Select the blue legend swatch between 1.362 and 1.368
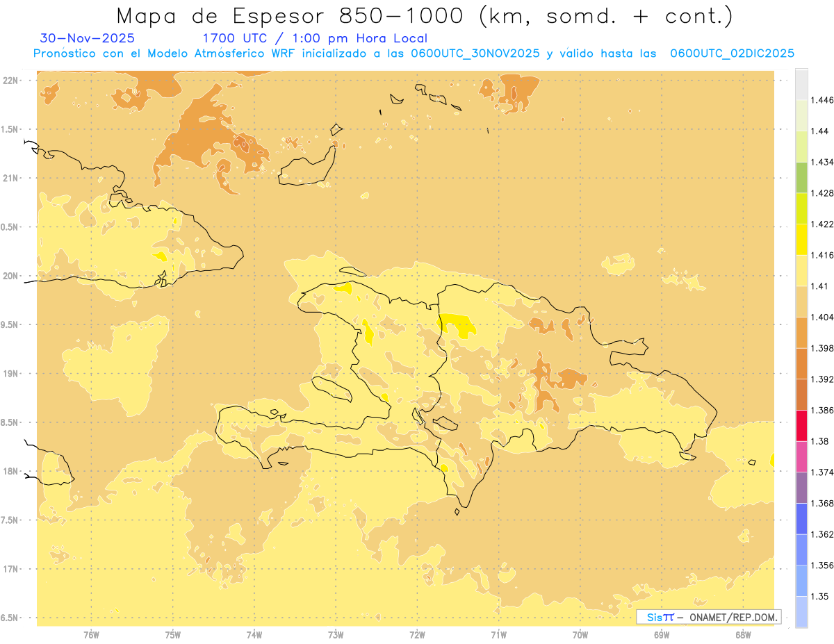 click(x=801, y=519)
